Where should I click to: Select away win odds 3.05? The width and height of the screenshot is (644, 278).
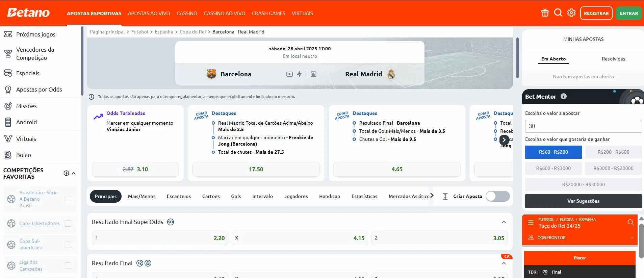[440, 238]
